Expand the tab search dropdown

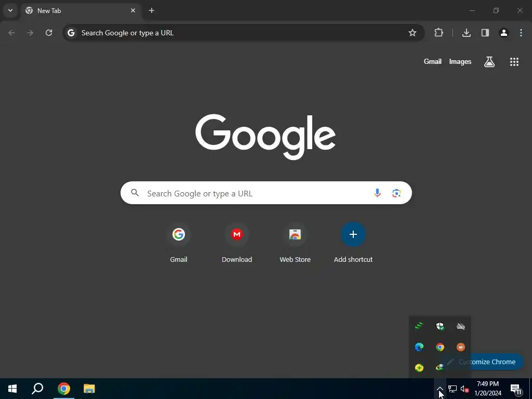pyautogui.click(x=10, y=10)
